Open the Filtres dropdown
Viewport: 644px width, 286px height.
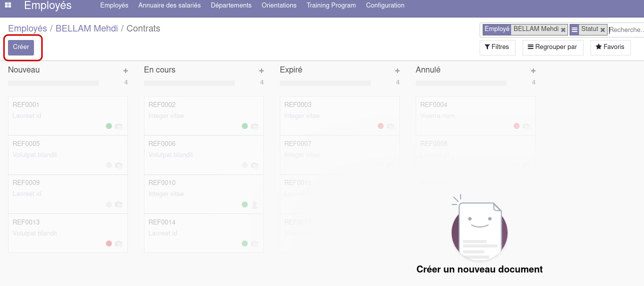coord(497,47)
